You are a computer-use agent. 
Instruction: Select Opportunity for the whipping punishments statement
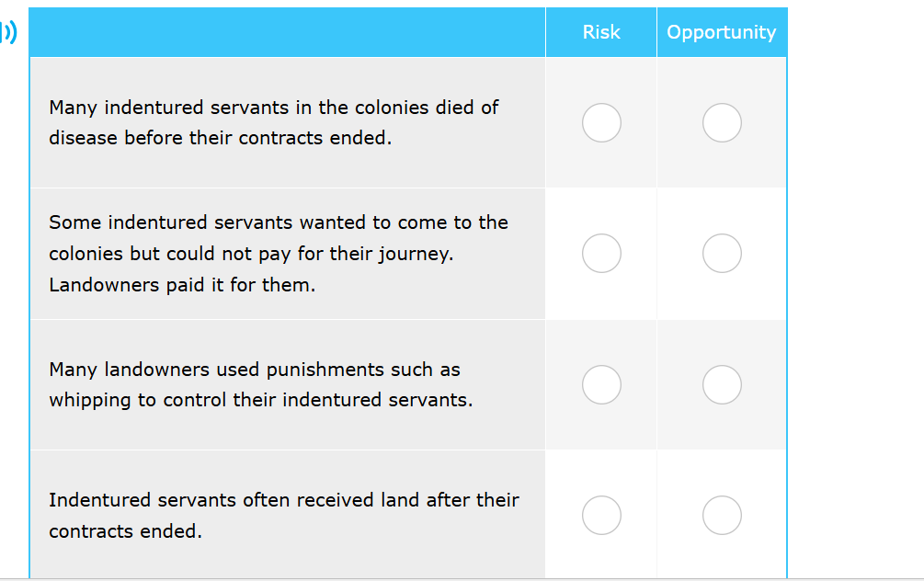[722, 384]
